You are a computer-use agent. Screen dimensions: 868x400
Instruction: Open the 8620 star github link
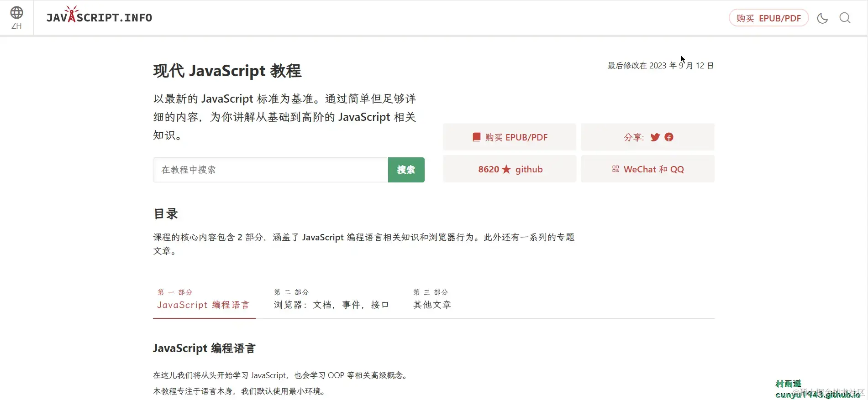click(510, 169)
